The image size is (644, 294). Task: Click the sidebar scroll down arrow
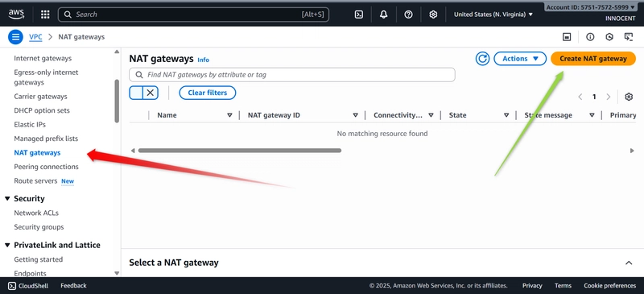coord(117,273)
